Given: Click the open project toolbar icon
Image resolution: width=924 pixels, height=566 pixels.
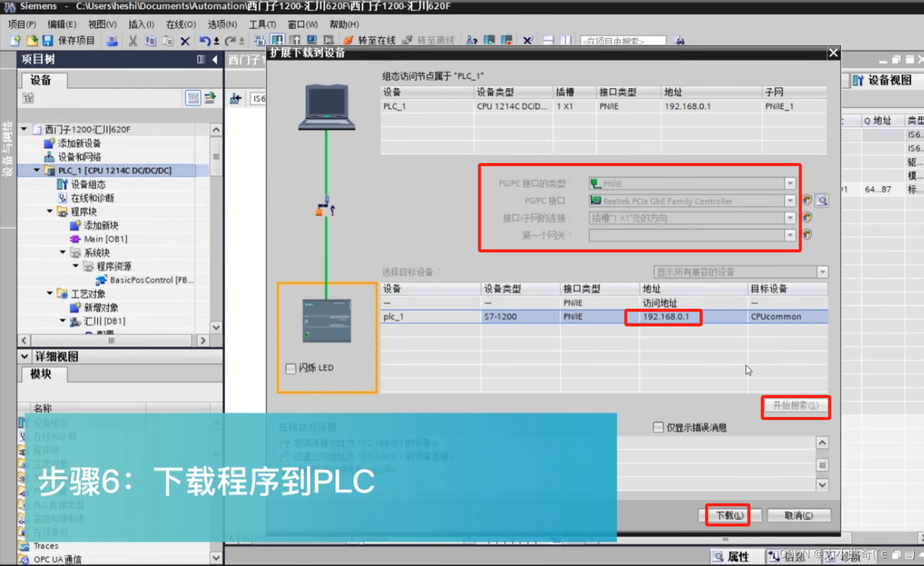Looking at the screenshot, I should tap(32, 40).
